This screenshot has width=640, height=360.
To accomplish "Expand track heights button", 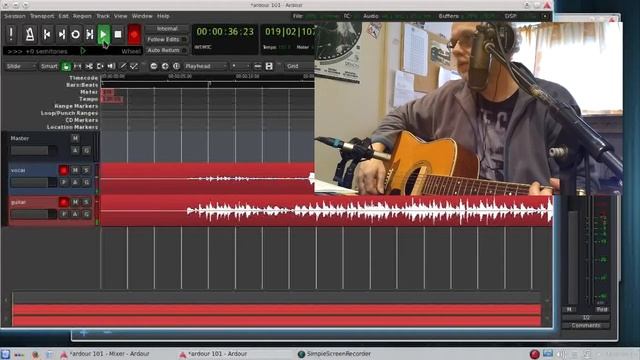I will tap(269, 66).
